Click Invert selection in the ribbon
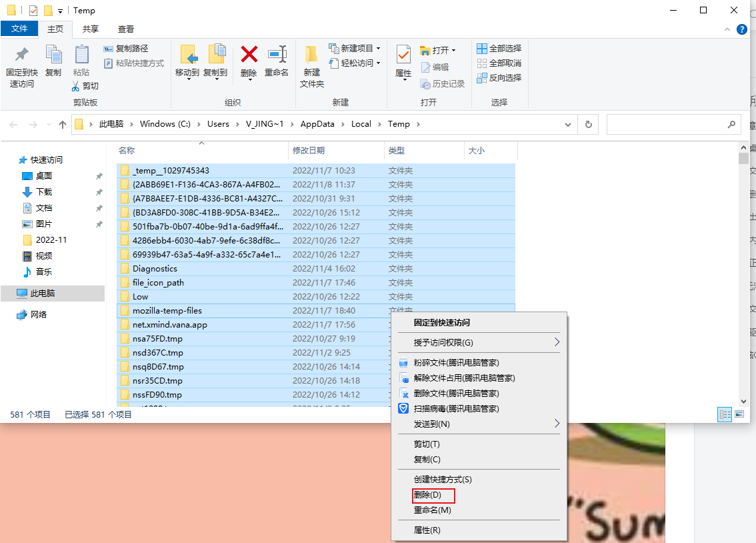This screenshot has width=756, height=543. [499, 77]
